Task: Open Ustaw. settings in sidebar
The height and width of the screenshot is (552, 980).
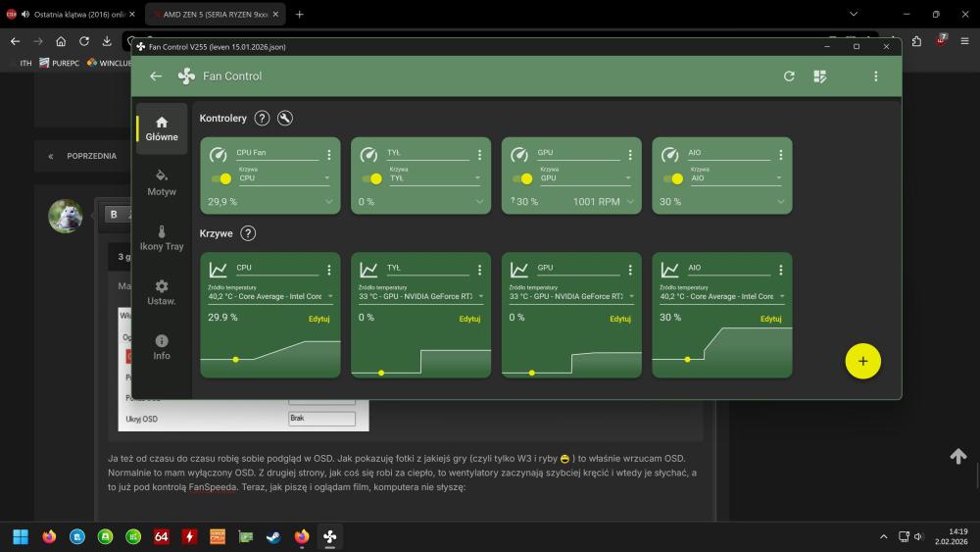Action: pos(162,292)
